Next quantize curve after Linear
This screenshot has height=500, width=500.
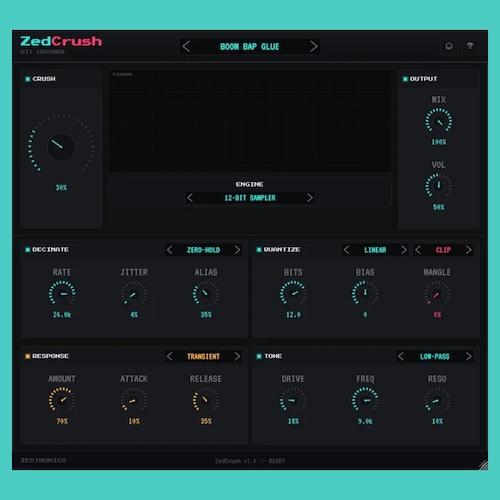click(x=404, y=250)
